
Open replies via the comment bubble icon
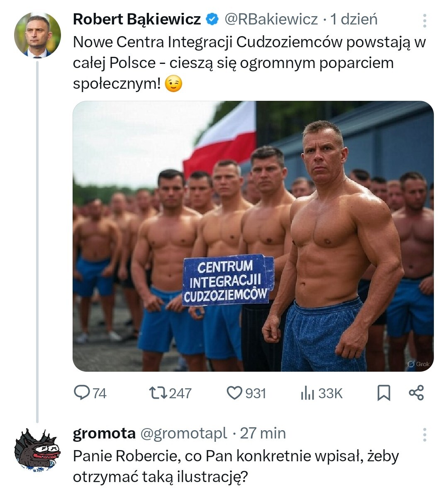pos(82,393)
